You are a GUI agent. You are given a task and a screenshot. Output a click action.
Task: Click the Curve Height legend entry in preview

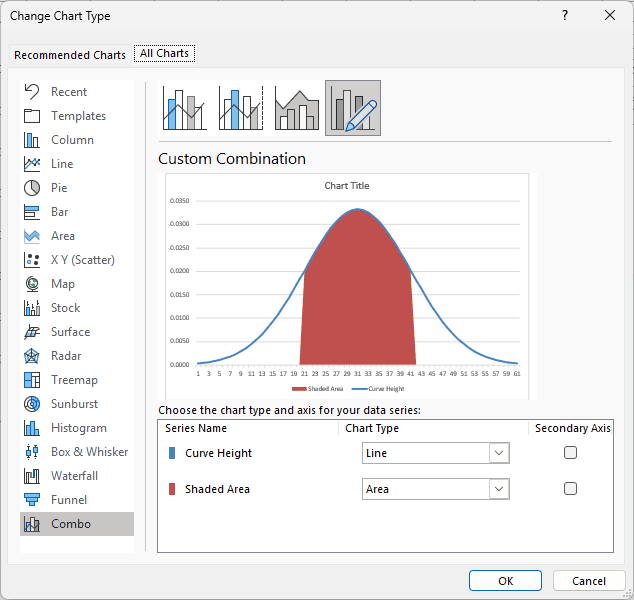click(x=378, y=389)
